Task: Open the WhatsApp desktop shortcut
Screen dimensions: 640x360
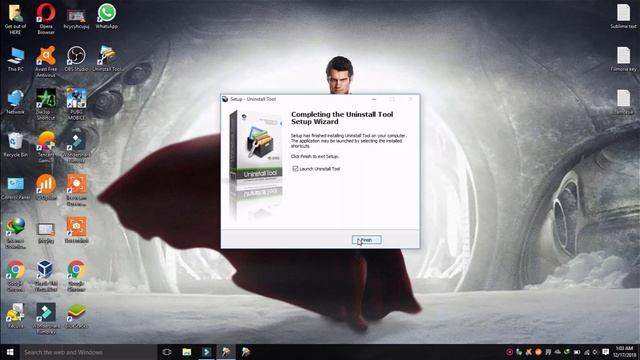Action: pyautogui.click(x=107, y=16)
